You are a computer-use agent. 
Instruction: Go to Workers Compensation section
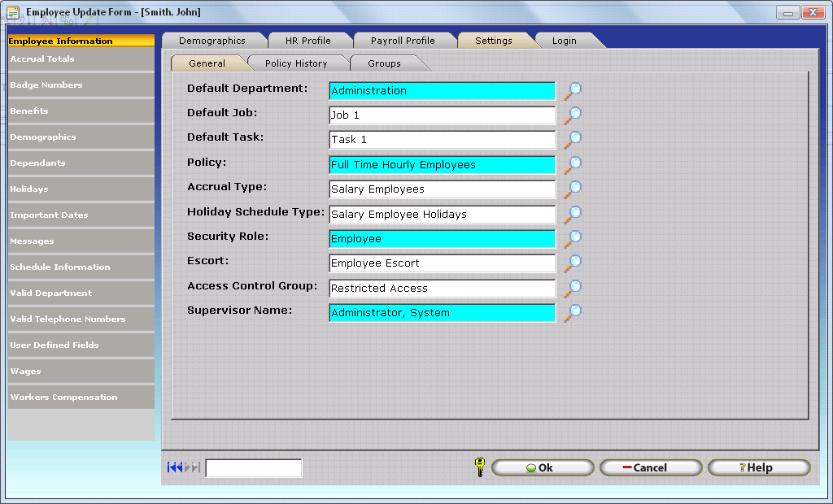80,398
